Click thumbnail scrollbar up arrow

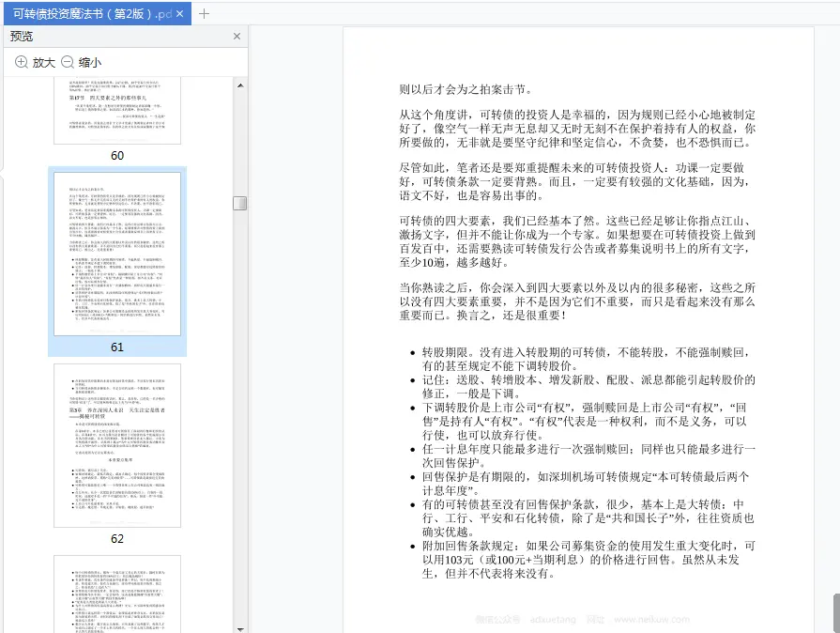point(240,85)
